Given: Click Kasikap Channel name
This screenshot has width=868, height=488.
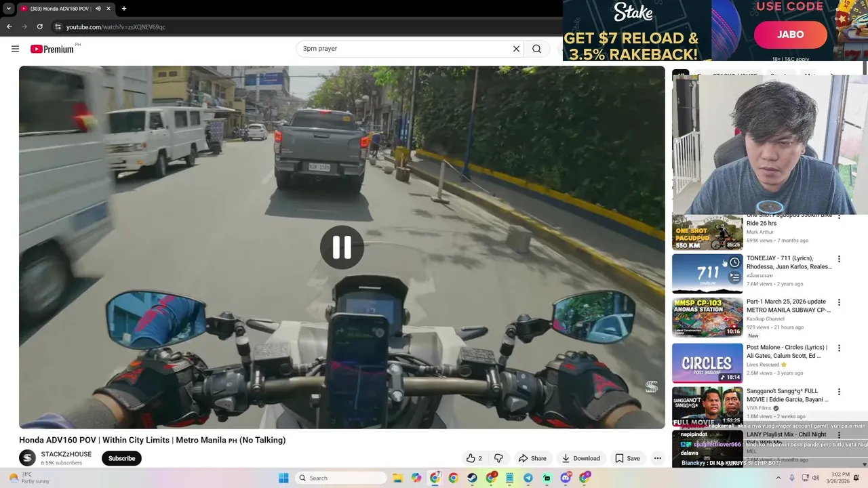Looking at the screenshot, I should 766,319.
